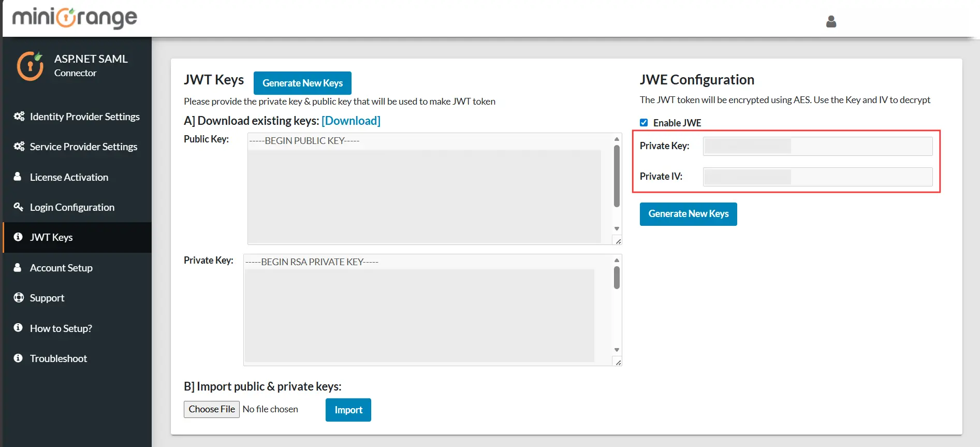The height and width of the screenshot is (447, 980).
Task: Click Private Key textarea resize handle
Action: tap(618, 362)
